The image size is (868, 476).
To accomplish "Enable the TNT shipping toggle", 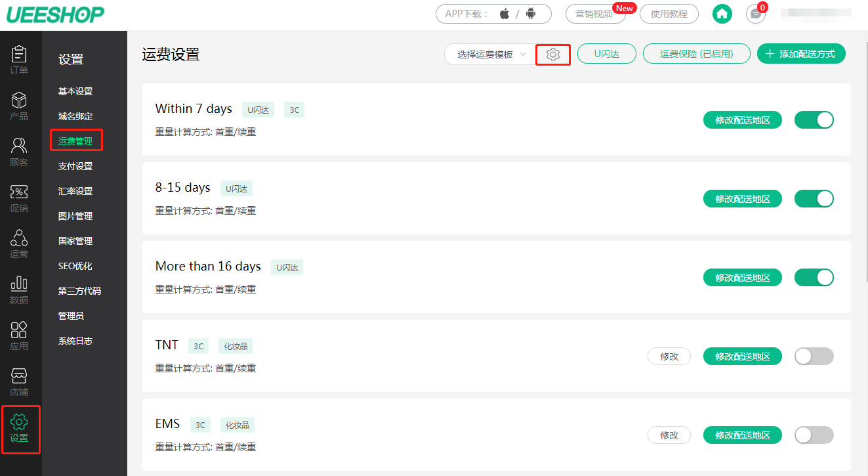I will pyautogui.click(x=814, y=356).
